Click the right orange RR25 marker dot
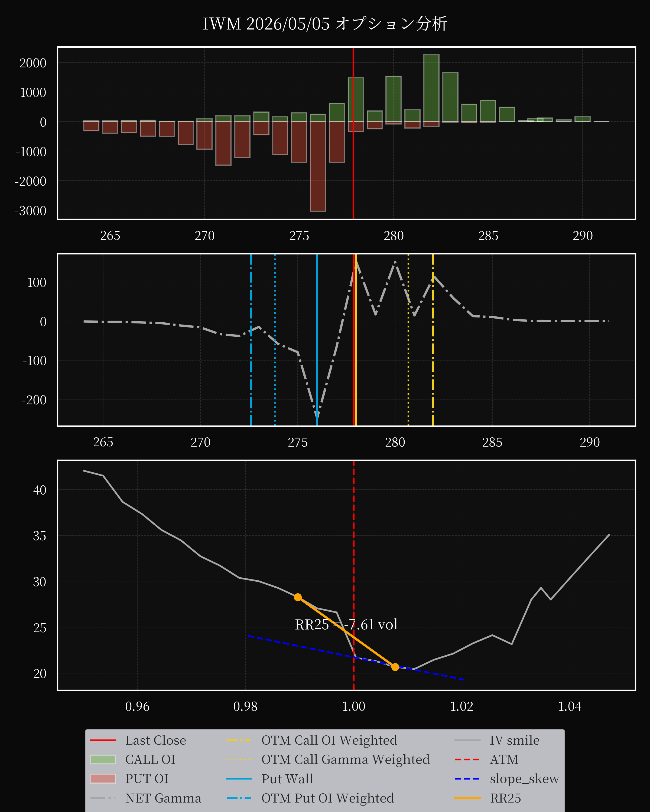The height and width of the screenshot is (812, 650). [395, 667]
